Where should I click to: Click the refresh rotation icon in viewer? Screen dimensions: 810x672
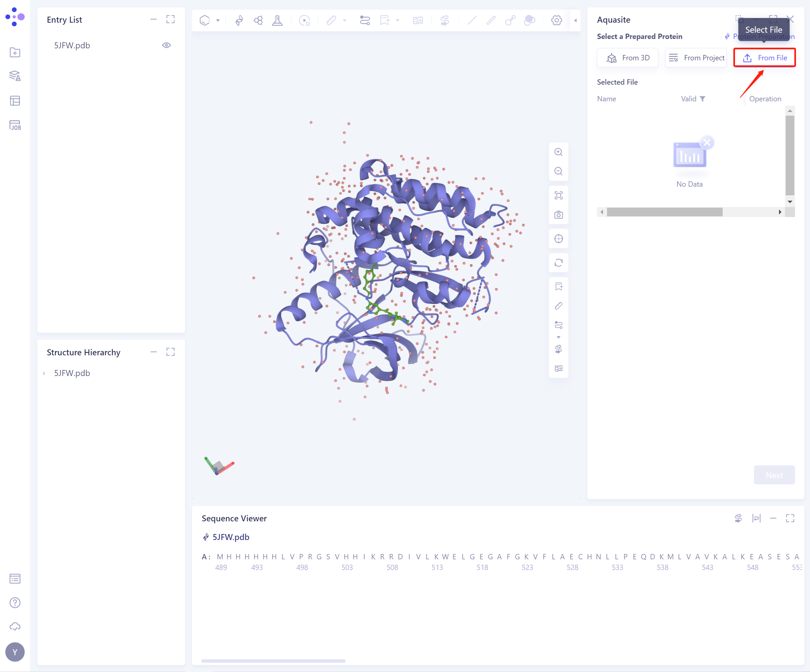[x=558, y=263]
